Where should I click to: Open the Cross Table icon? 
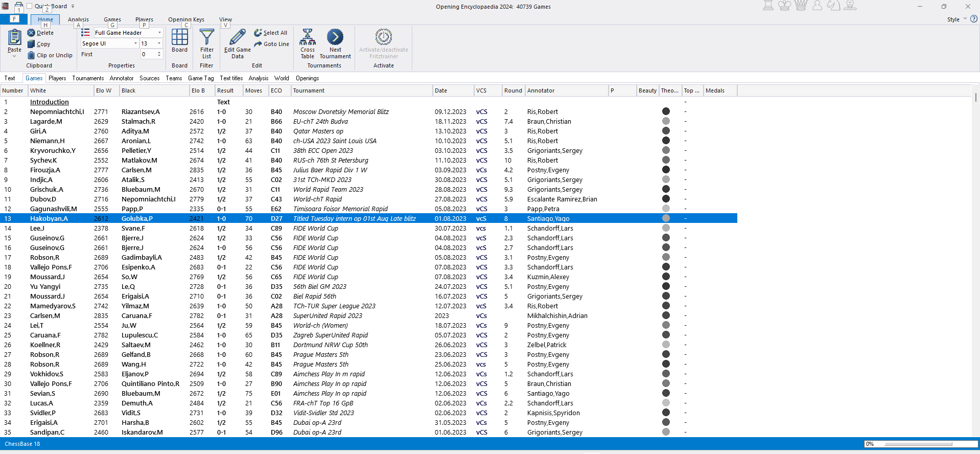point(307,37)
